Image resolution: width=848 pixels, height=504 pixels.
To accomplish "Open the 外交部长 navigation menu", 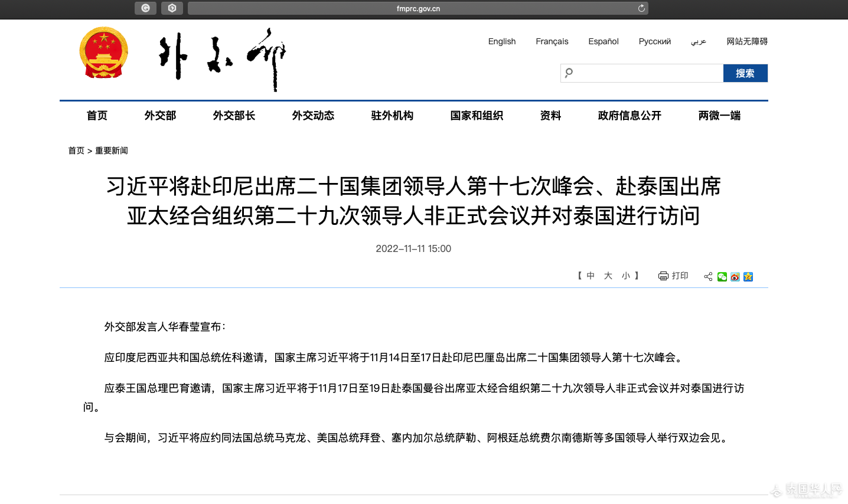I will pyautogui.click(x=234, y=116).
